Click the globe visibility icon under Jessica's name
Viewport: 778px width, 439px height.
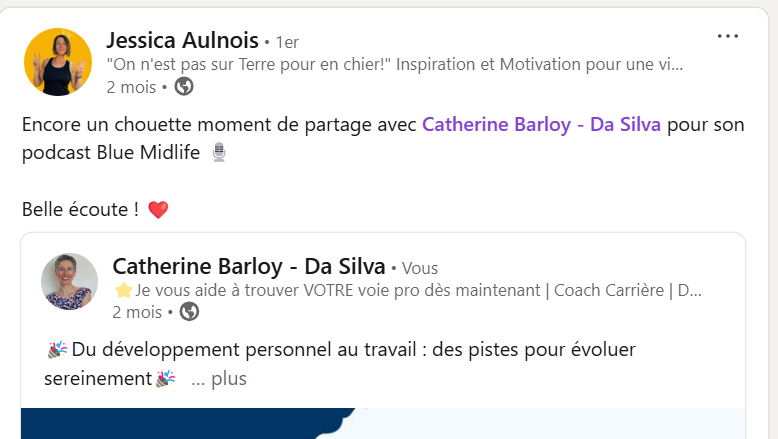[184, 87]
